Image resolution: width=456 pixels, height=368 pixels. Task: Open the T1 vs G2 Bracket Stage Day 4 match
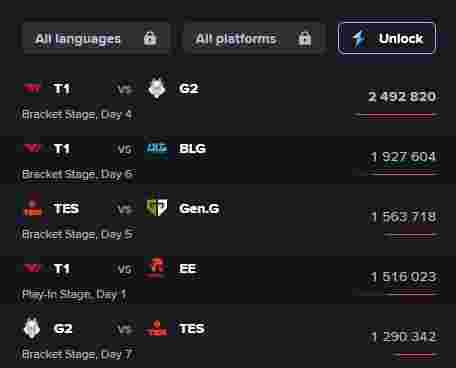tap(228, 100)
